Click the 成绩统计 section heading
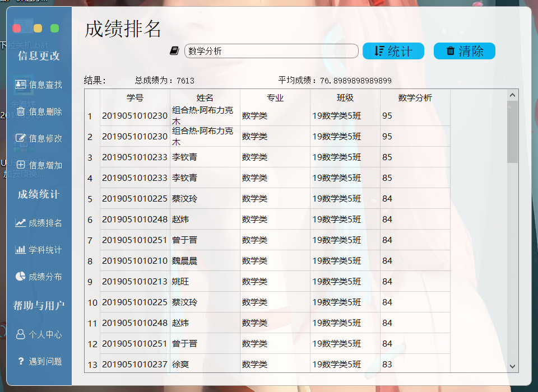This screenshot has width=538, height=392. [x=39, y=194]
